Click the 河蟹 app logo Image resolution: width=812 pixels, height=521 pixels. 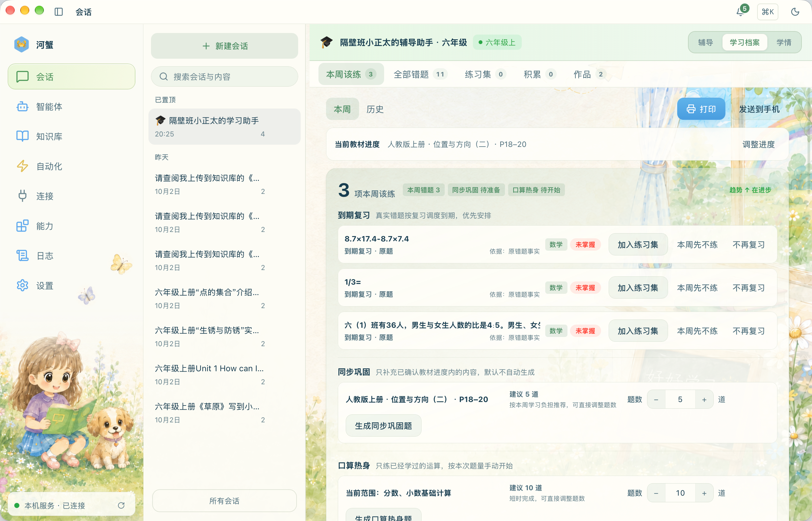(21, 44)
